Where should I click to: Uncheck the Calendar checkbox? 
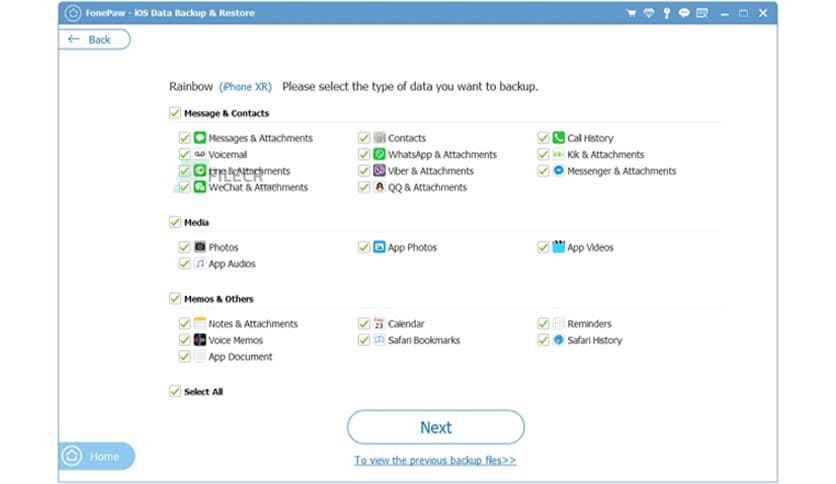point(364,323)
